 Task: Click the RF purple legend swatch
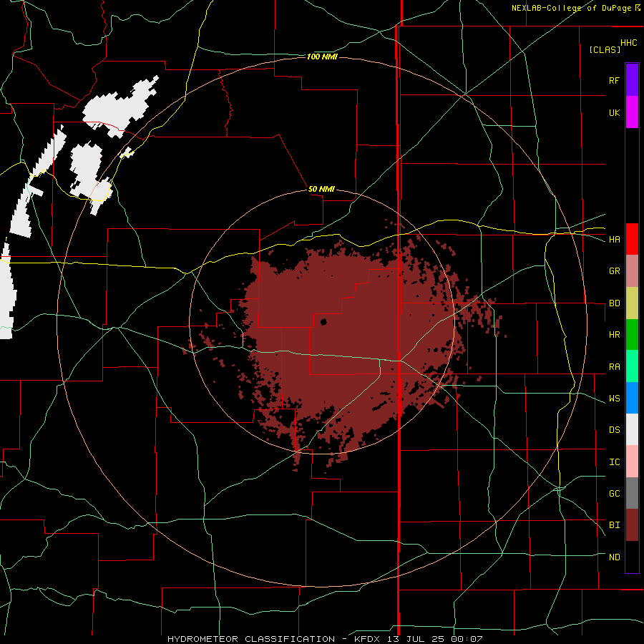[x=632, y=80]
